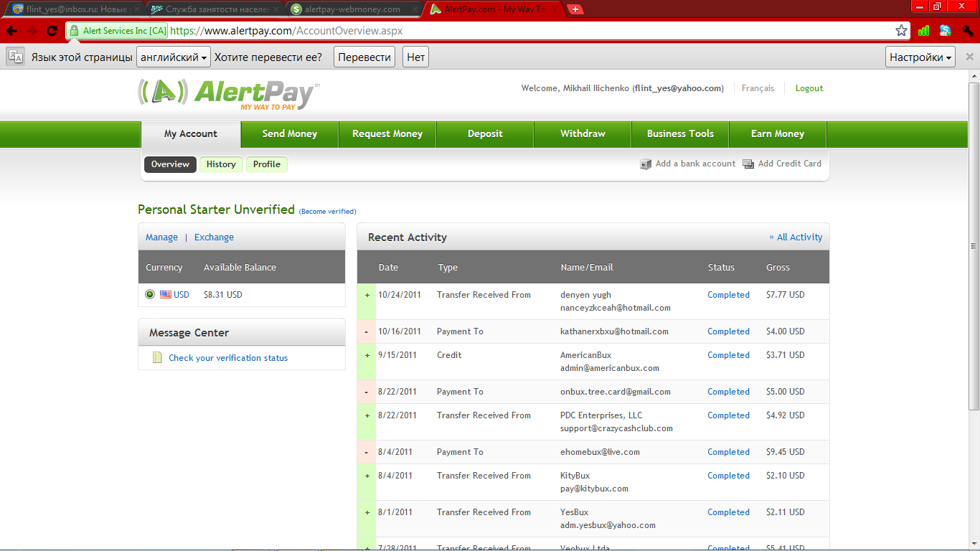Select the USD currency radio button
980x551 pixels.
(x=150, y=294)
